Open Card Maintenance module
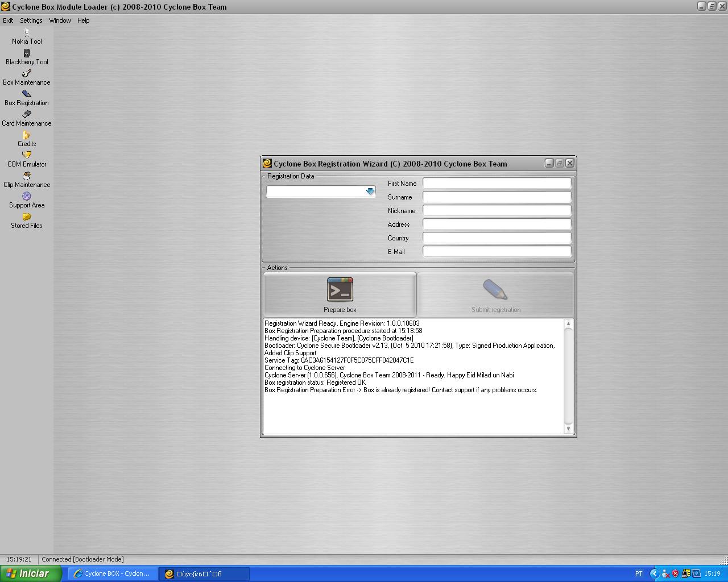This screenshot has height=582, width=728. tap(27, 119)
